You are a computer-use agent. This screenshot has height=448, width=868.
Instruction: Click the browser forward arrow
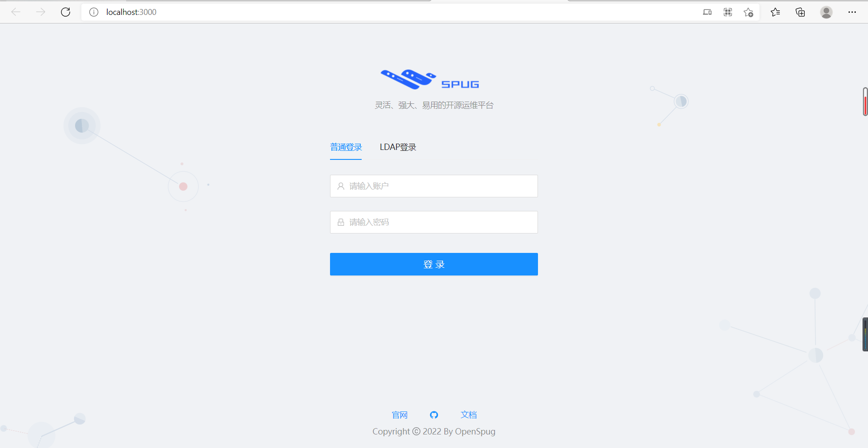pos(41,12)
